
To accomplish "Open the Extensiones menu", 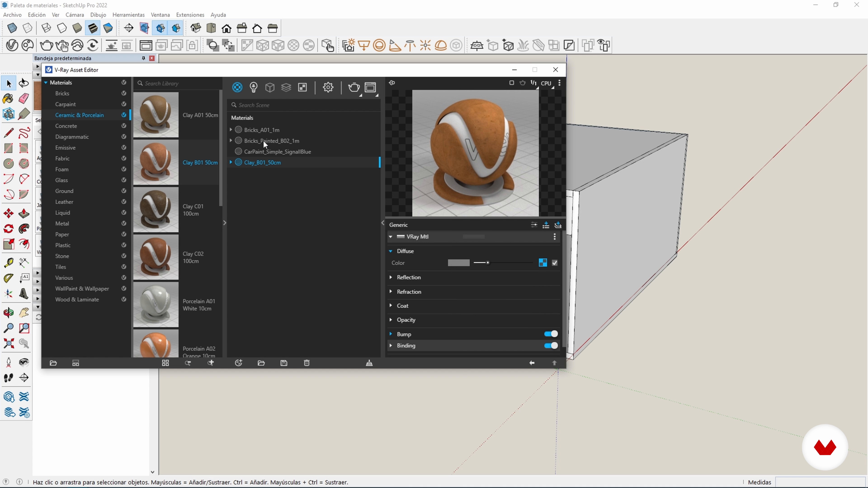I will [x=190, y=15].
